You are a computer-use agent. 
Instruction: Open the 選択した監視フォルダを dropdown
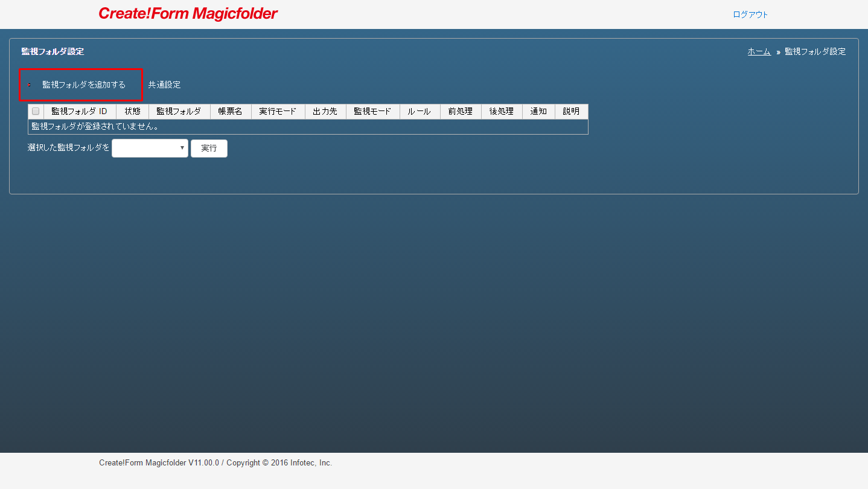(150, 148)
